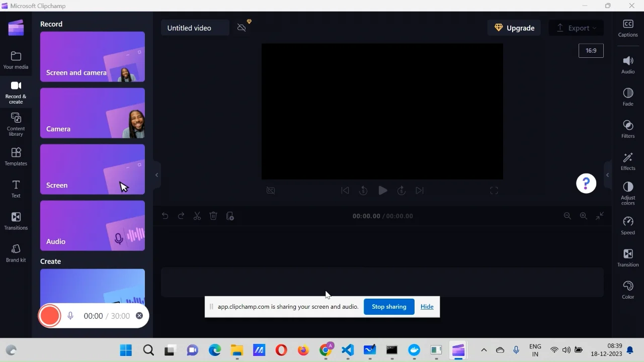Open Export dropdown
This screenshot has width=644, height=362.
click(x=576, y=28)
